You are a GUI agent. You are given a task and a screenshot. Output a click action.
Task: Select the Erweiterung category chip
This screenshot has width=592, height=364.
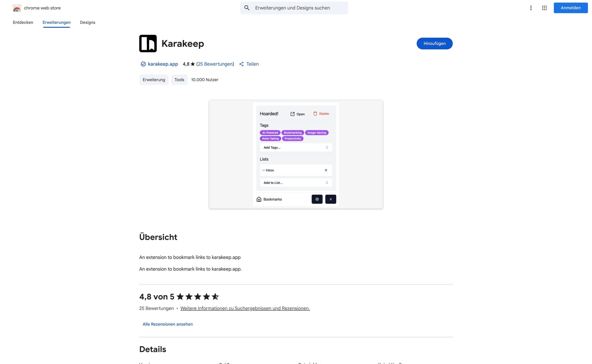click(154, 80)
